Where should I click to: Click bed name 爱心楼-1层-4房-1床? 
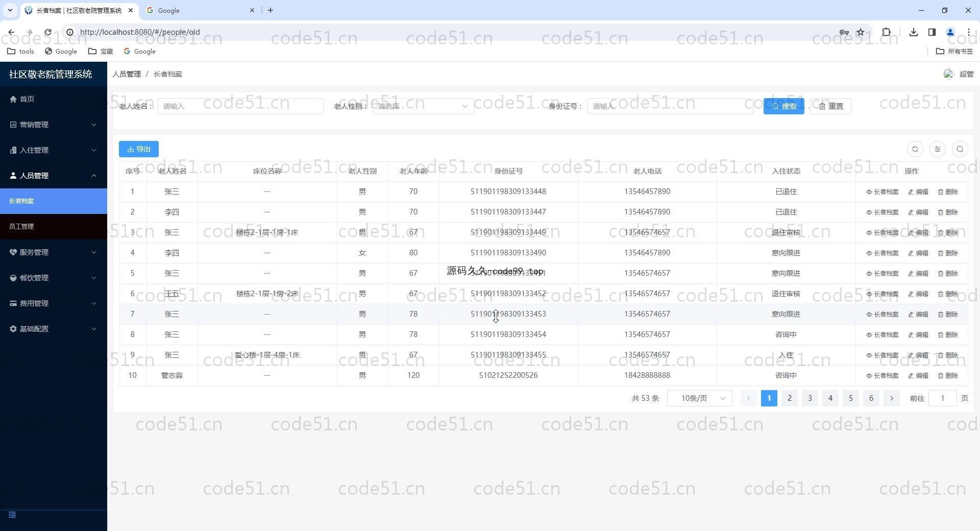click(267, 355)
